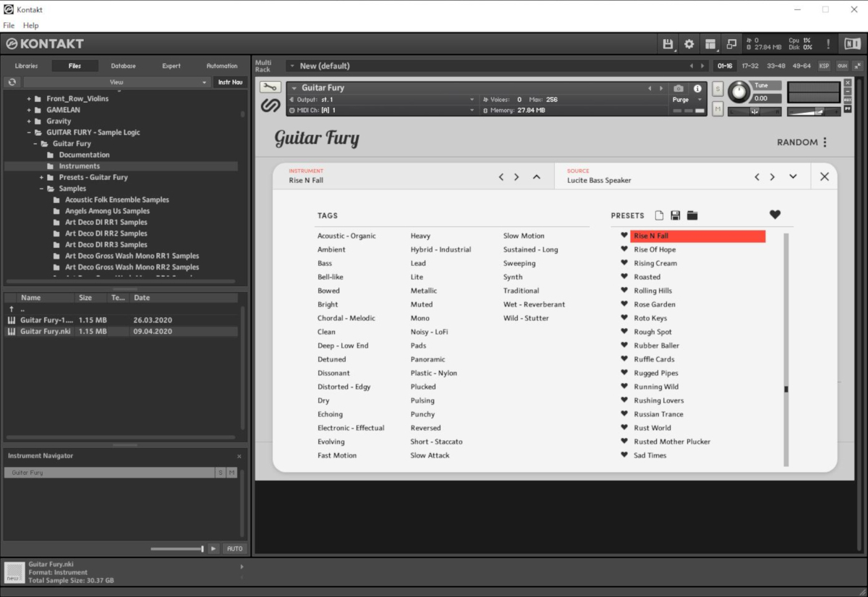868x597 pixels.
Task: Switch to Database tab
Action: point(123,66)
